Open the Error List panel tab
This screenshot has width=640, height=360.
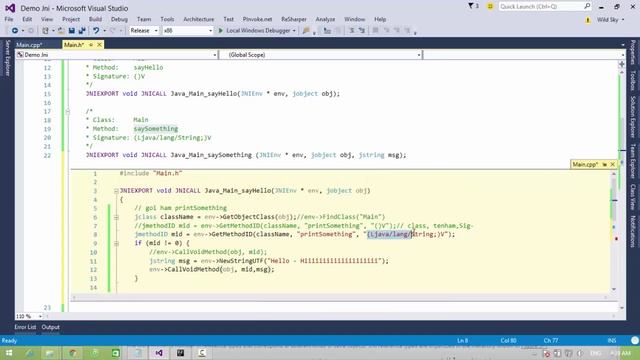(25, 327)
